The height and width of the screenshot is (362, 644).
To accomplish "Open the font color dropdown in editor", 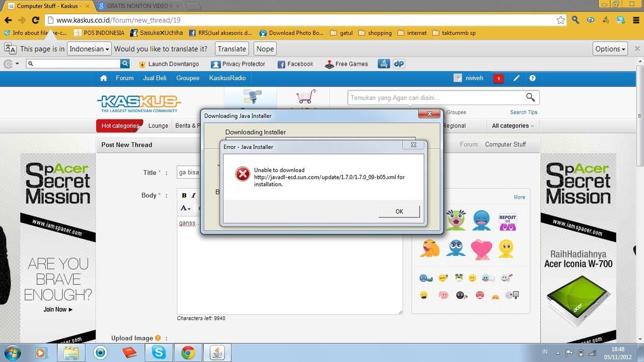I will click(x=185, y=208).
